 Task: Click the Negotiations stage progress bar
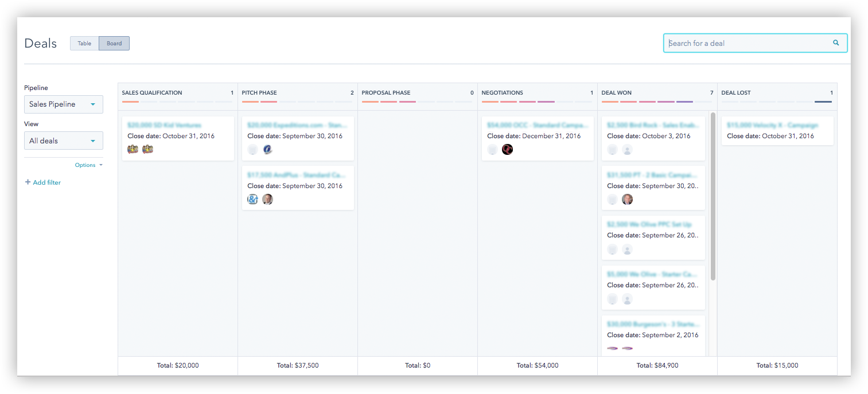coord(537,102)
